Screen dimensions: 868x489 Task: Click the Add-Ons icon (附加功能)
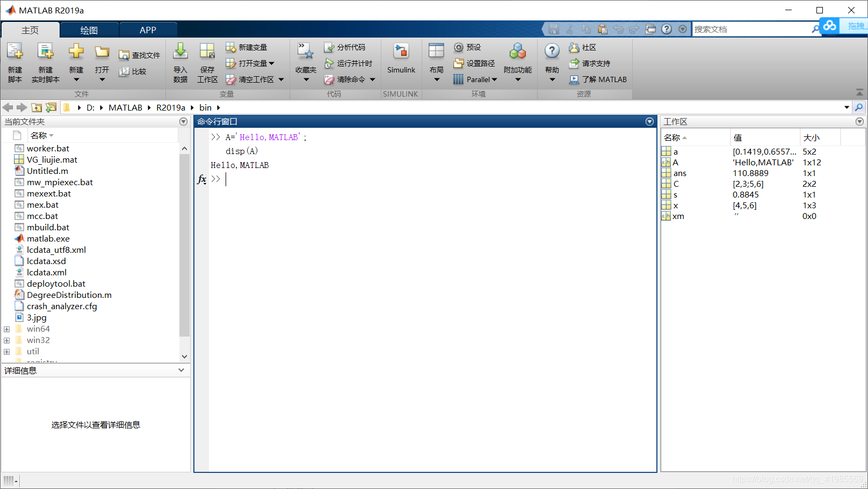518,52
